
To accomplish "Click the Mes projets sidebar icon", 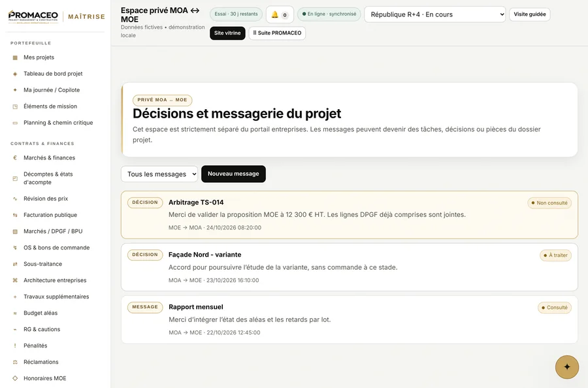I will point(15,57).
